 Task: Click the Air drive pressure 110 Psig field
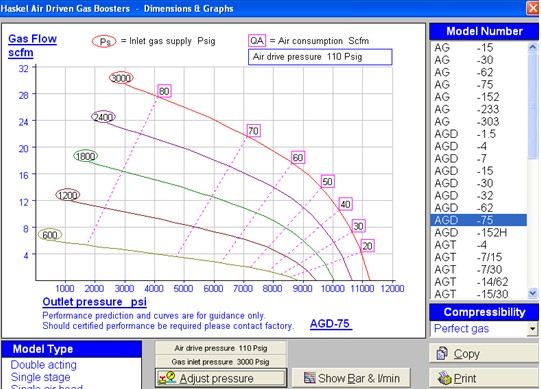click(x=320, y=57)
